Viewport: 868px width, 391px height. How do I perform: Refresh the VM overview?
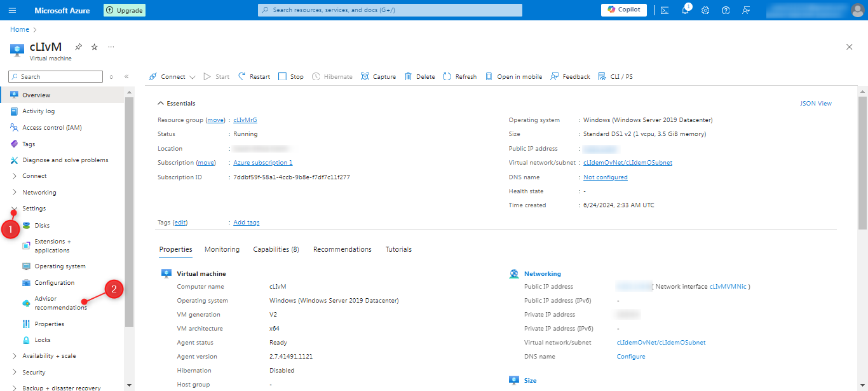click(460, 76)
